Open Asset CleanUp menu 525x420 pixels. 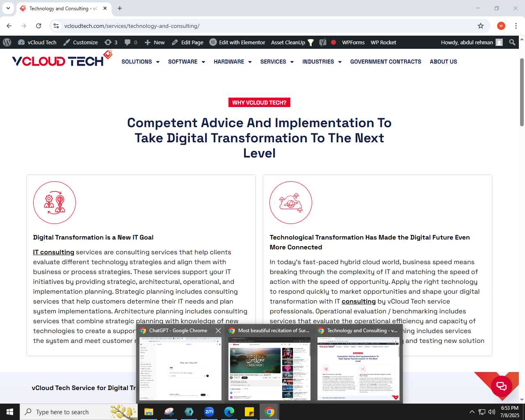click(292, 42)
